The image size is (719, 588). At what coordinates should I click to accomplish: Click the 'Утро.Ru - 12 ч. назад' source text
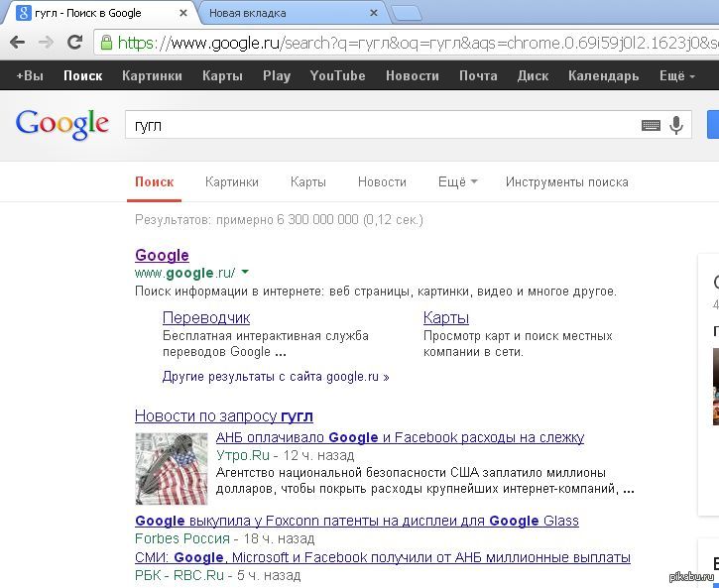click(285, 455)
